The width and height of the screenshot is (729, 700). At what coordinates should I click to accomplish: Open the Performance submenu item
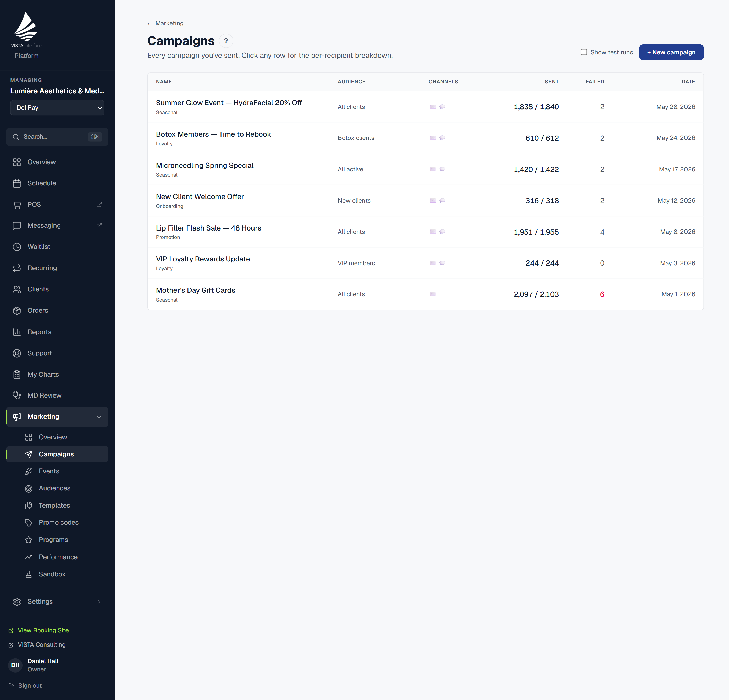[57, 557]
